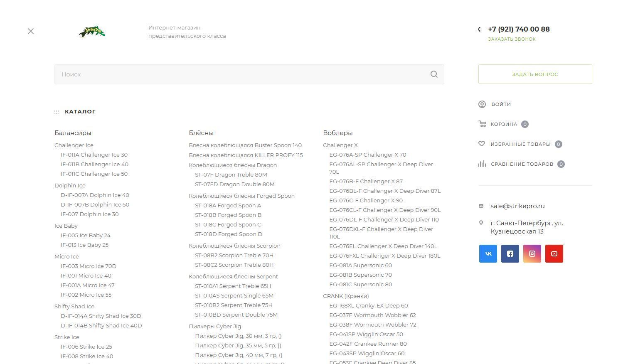Select Пилкер Cyber Jig, 35 мм, 5 гр
The height and width of the screenshot is (364, 623).
point(238,345)
